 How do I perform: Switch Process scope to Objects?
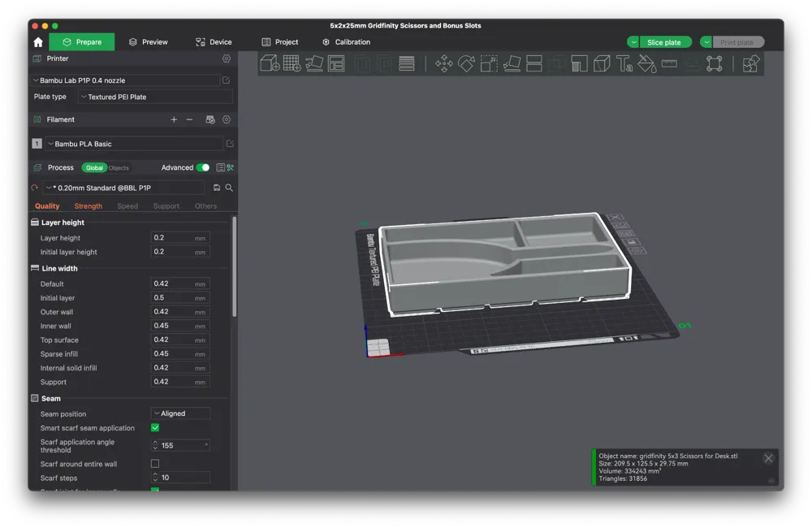point(119,168)
